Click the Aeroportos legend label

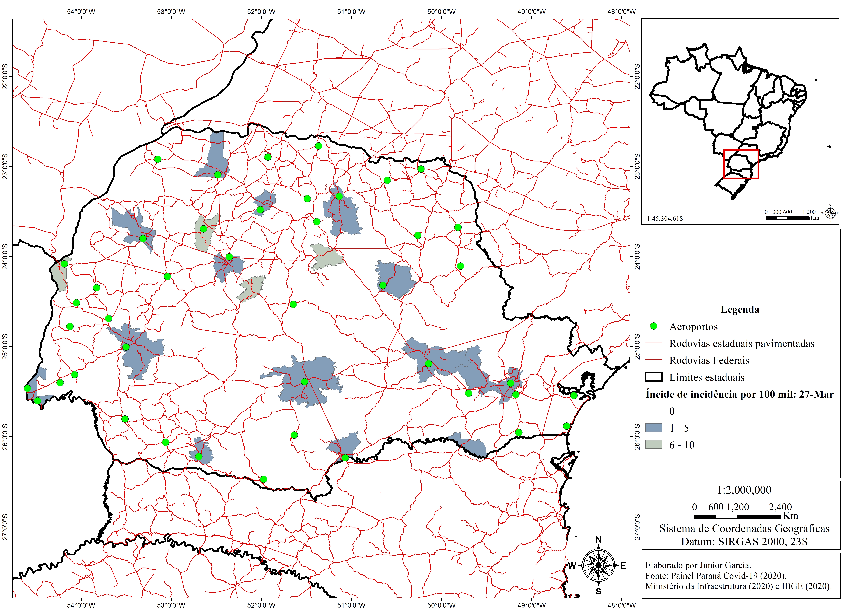point(694,327)
